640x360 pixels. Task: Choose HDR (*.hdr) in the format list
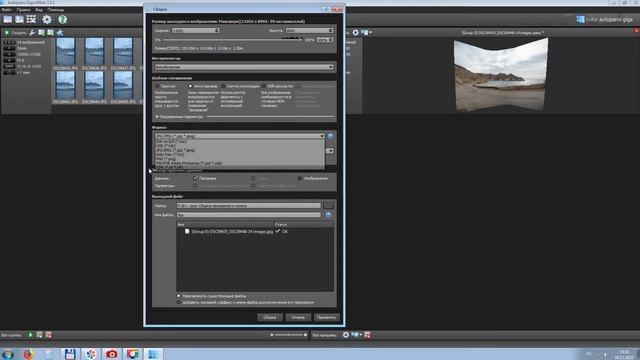(x=240, y=145)
